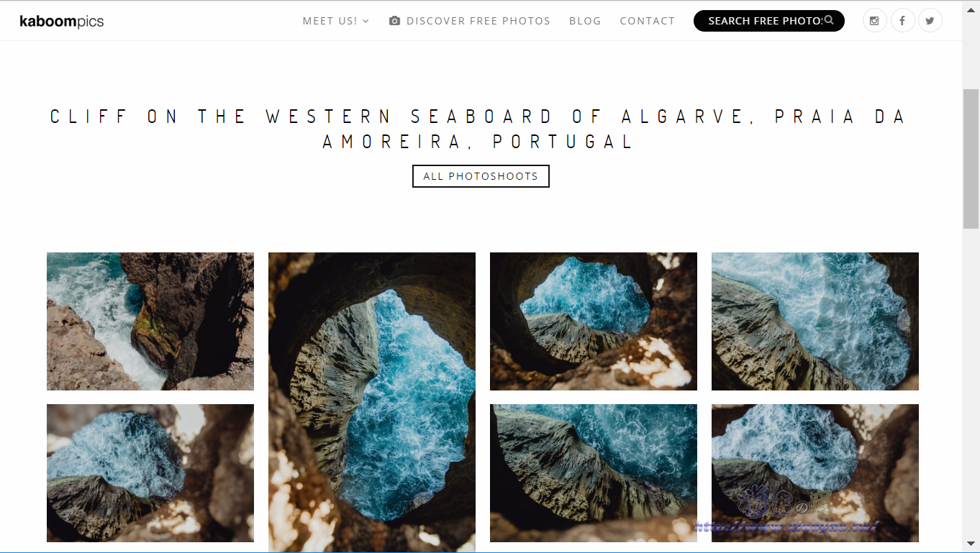Viewport: 980px width, 553px height.
Task: Open the top-left rocky cliff photo
Action: click(150, 321)
